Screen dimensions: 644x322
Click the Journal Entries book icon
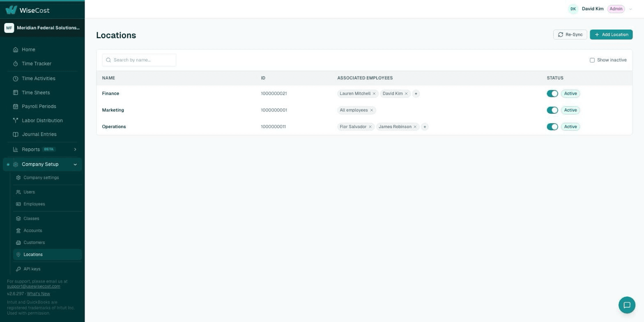(x=16, y=134)
